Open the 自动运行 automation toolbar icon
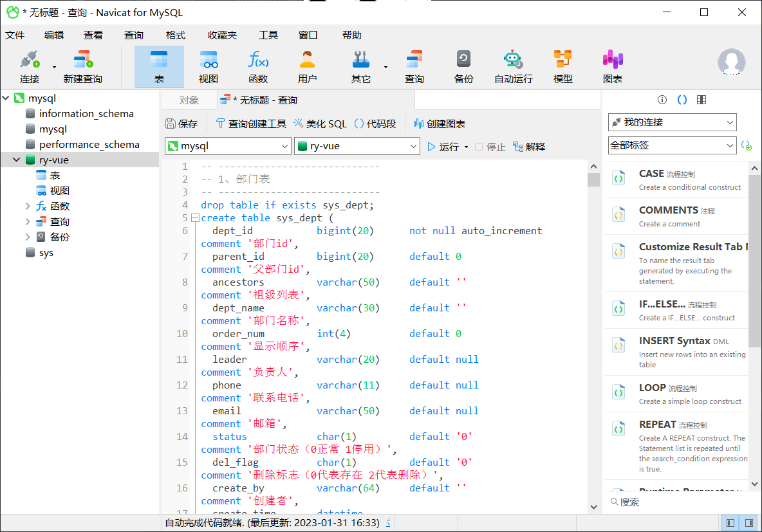762x532 pixels. [x=513, y=67]
